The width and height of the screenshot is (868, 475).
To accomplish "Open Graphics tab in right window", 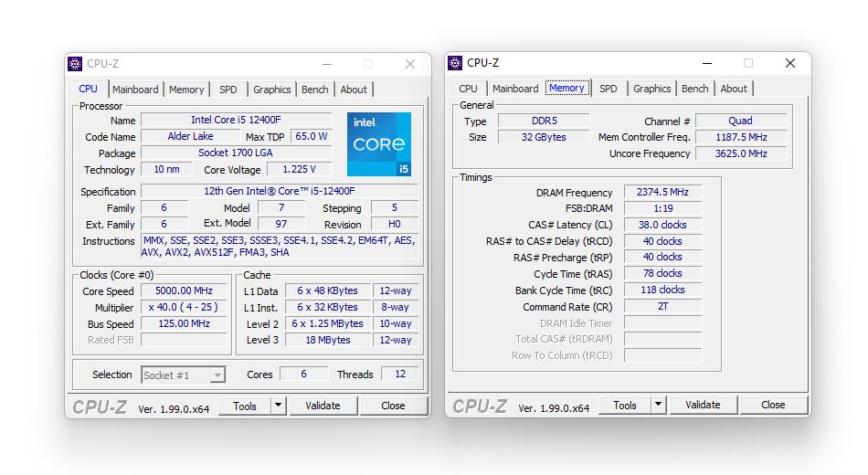I will click(x=652, y=89).
